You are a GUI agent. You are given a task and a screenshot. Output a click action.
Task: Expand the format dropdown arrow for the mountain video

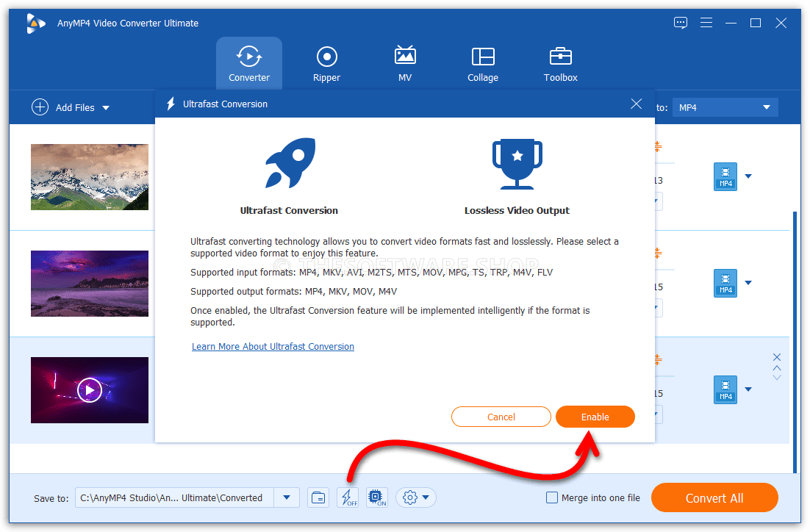(748, 176)
